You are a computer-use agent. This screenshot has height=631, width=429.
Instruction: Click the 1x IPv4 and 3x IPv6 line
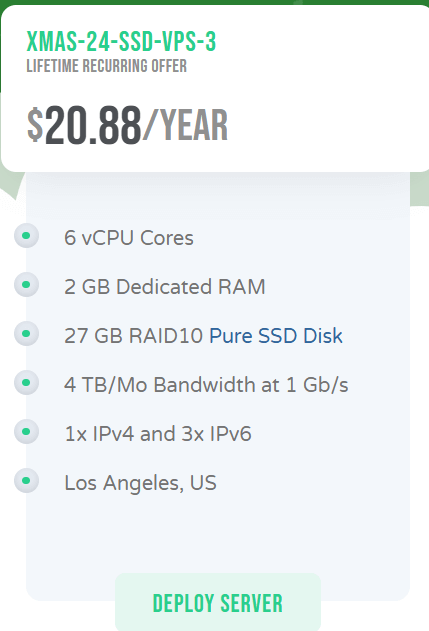pos(158,434)
